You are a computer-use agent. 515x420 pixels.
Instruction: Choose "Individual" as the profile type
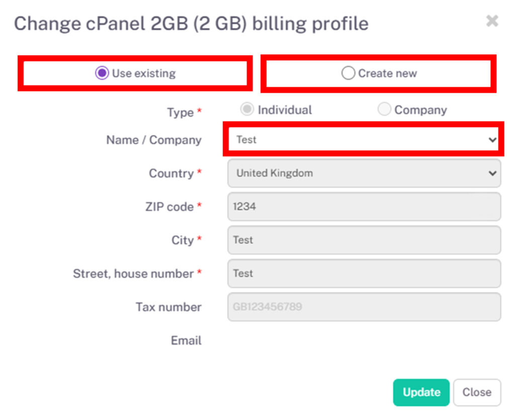pos(247,110)
